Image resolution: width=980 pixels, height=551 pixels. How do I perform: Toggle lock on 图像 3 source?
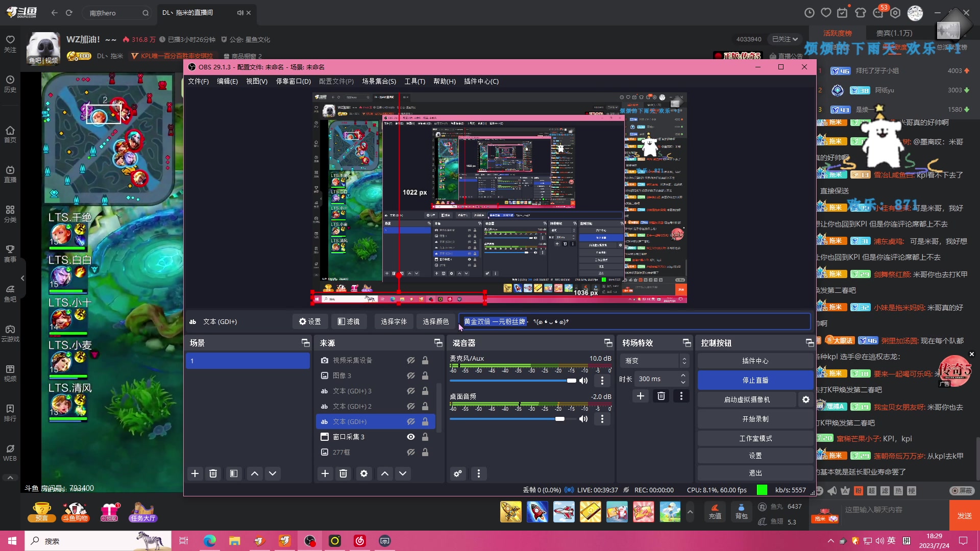pos(425,375)
